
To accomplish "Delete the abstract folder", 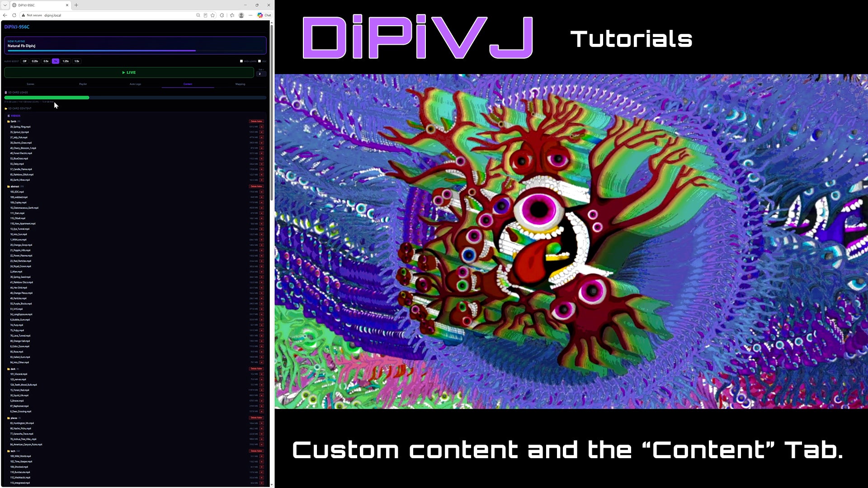I will 256,187.
